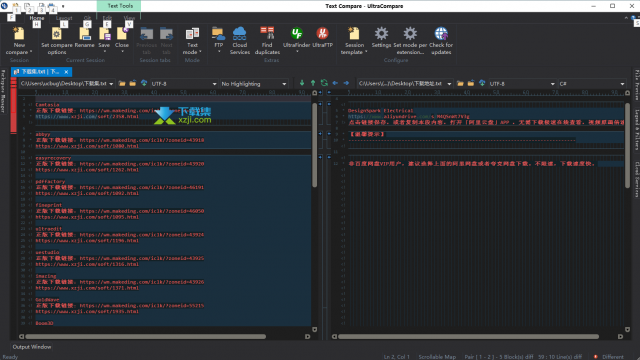This screenshot has width=640, height=360.
Task: Expand the right file path dropdown
Action: tap(449, 84)
